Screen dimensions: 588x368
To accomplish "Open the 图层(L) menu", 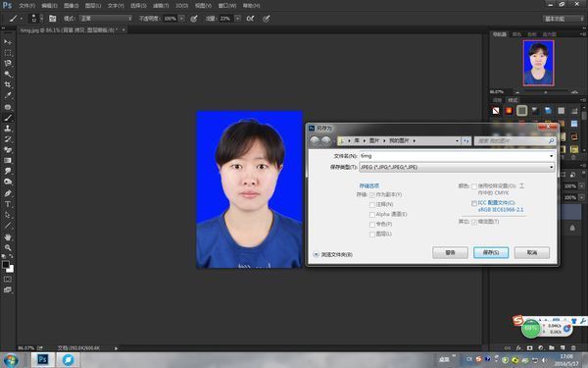I will click(x=93, y=6).
